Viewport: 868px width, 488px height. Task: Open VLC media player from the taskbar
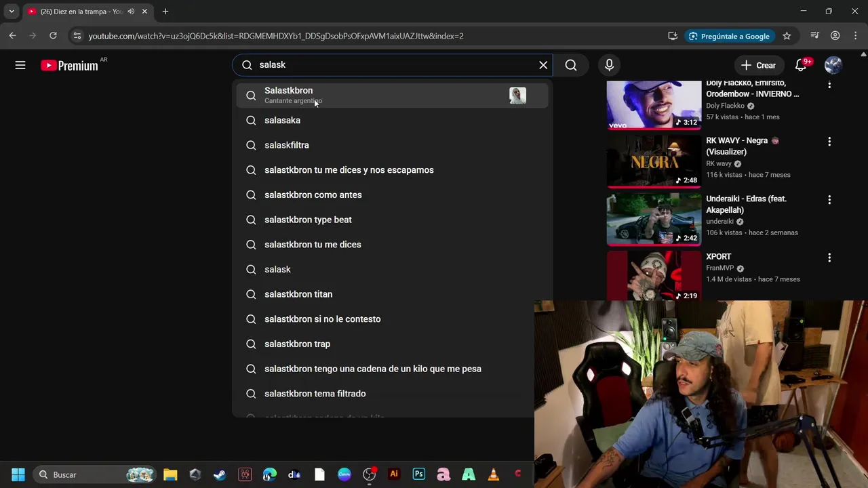(x=494, y=474)
